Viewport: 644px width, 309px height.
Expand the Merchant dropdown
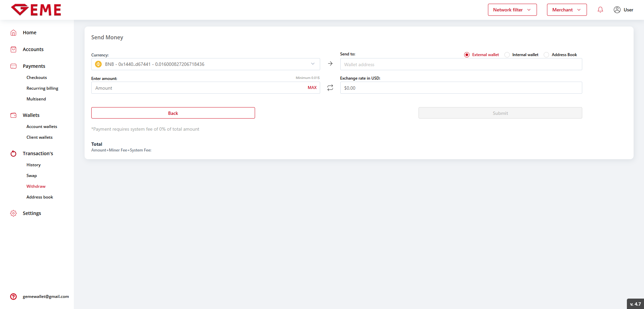(566, 10)
